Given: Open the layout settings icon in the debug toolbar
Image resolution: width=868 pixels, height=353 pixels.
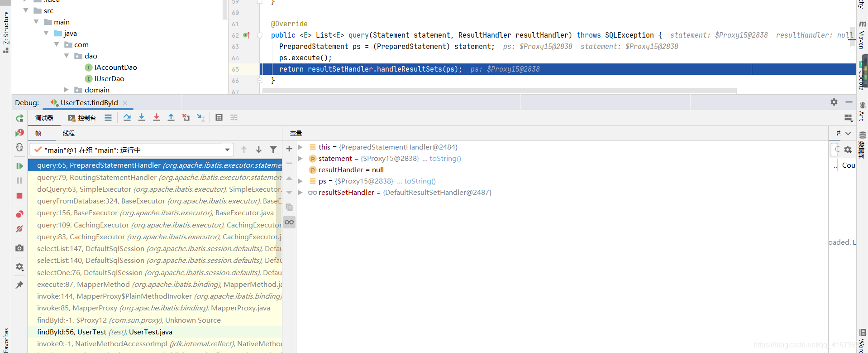Looking at the screenshot, I should (849, 118).
